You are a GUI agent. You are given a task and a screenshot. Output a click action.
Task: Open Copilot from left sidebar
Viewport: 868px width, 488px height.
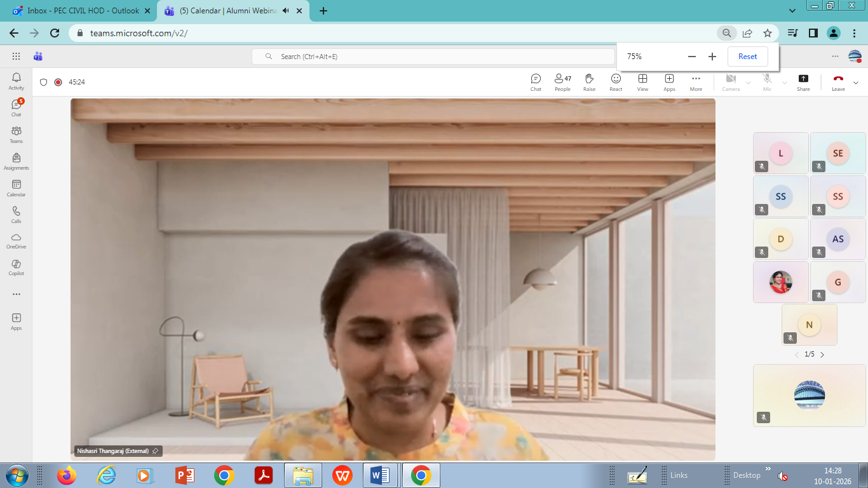[16, 267]
